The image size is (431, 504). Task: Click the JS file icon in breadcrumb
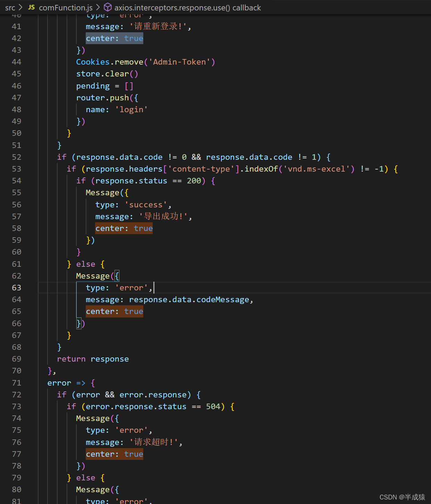[31, 7]
